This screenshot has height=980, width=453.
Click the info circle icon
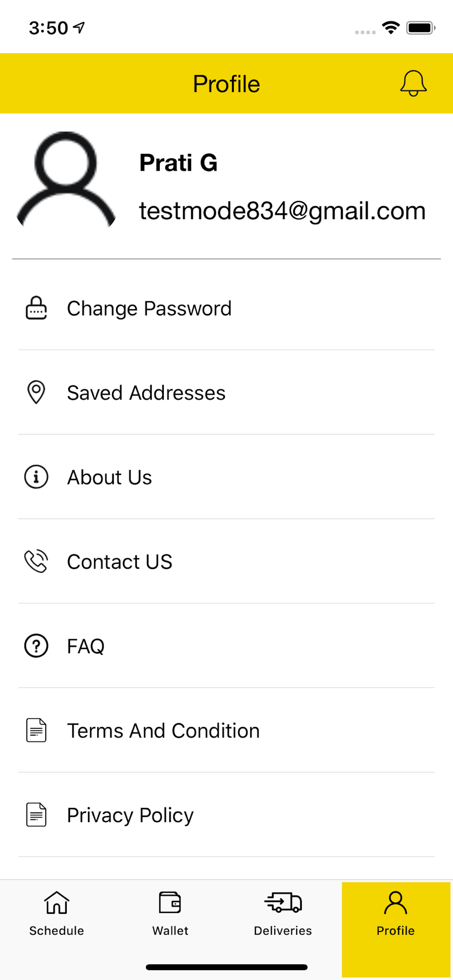[36, 477]
